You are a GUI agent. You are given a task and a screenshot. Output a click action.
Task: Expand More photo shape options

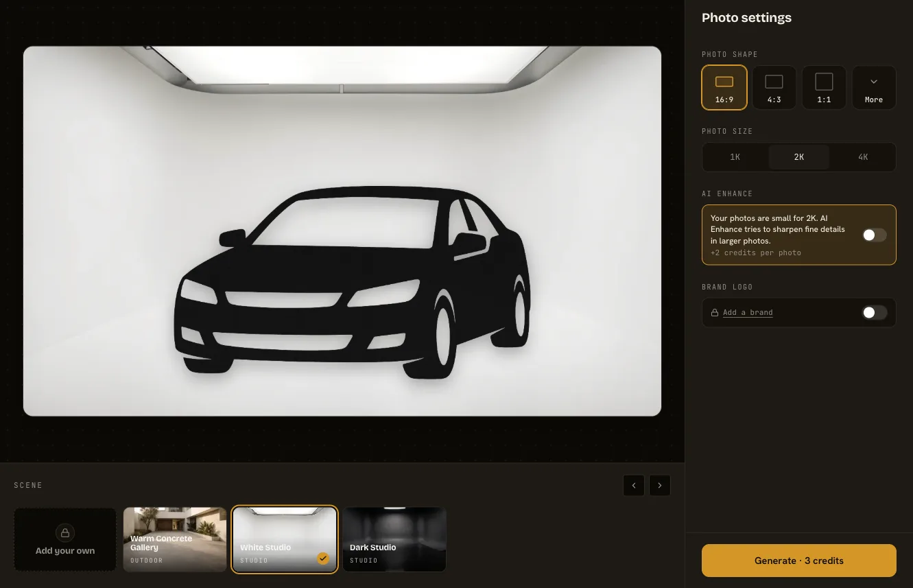point(874,88)
